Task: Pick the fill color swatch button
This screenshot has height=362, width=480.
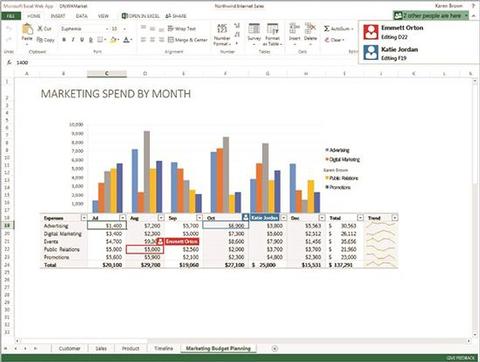Action: coord(114,40)
